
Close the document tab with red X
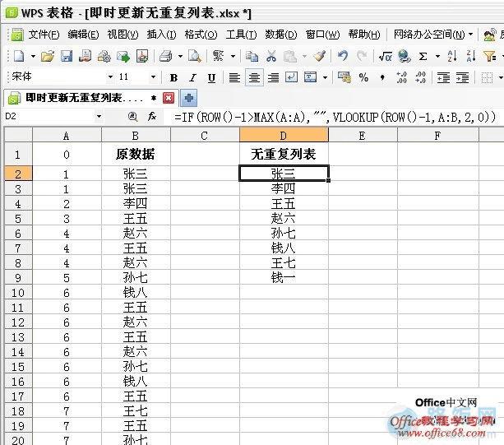169,98
